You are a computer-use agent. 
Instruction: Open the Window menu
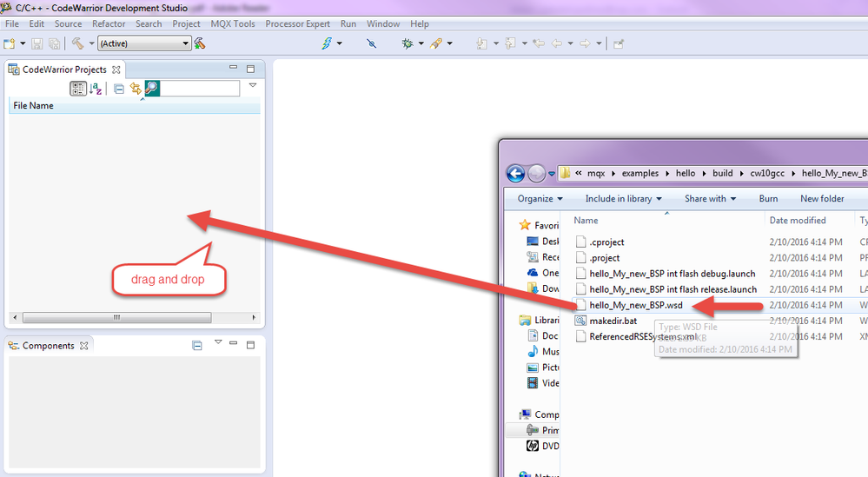tap(383, 23)
